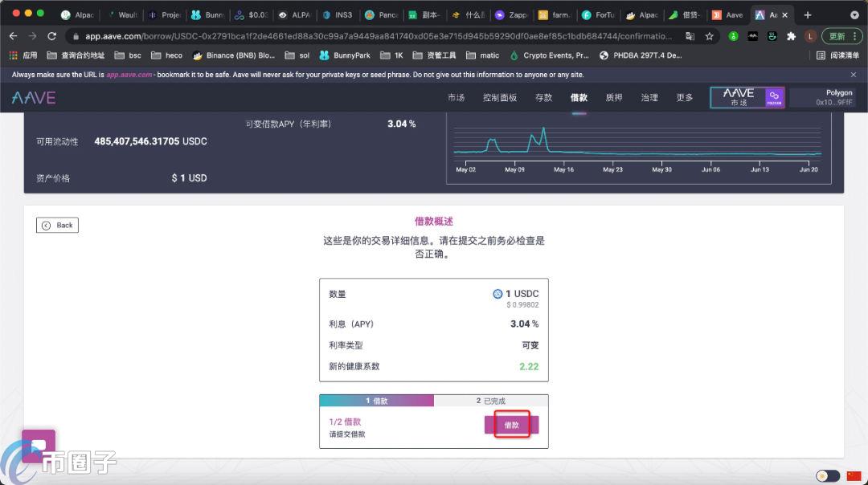Switch to the ForTu browser tab

point(599,15)
